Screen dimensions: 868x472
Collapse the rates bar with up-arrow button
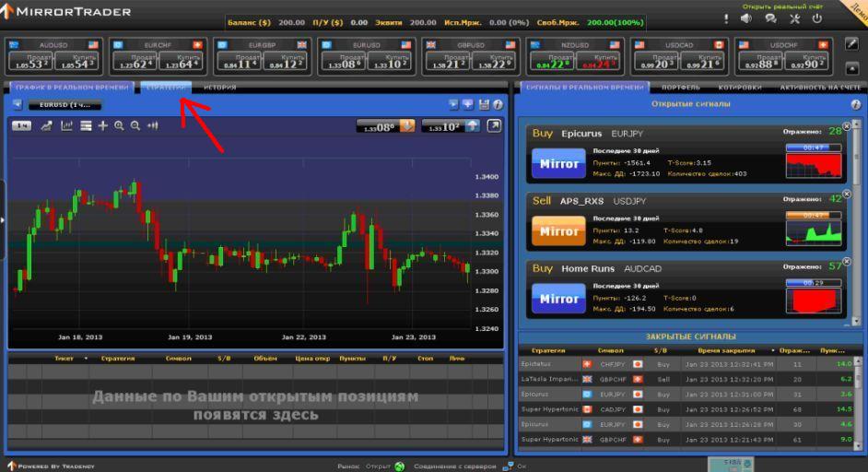[852, 69]
